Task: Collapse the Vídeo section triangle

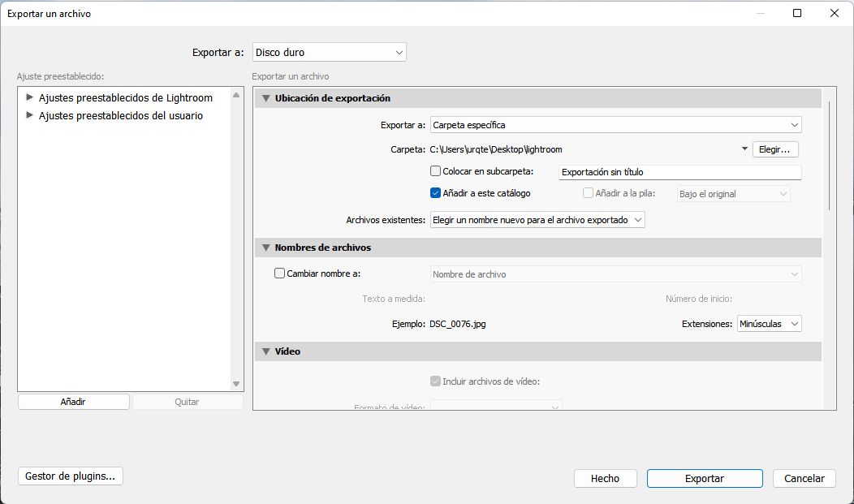Action: click(265, 351)
